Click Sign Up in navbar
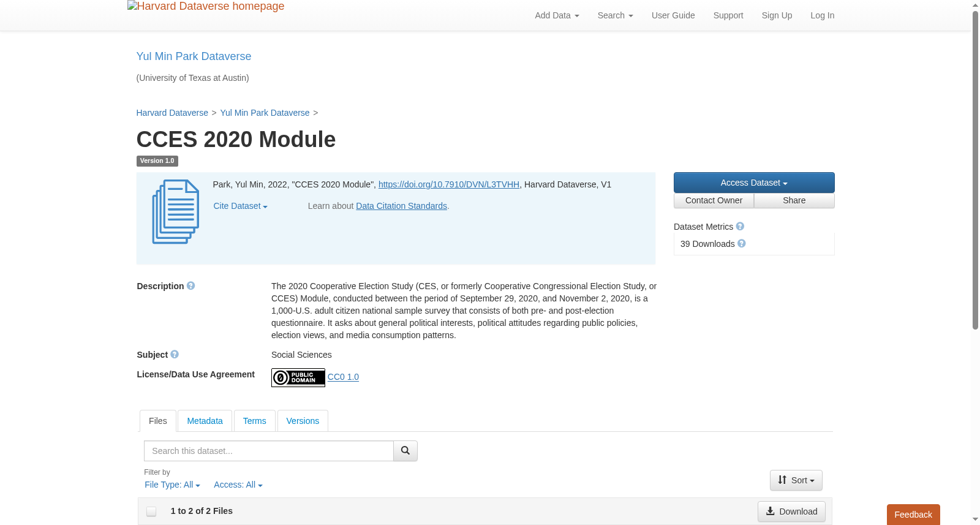The height and width of the screenshot is (525, 980). pyautogui.click(x=777, y=15)
